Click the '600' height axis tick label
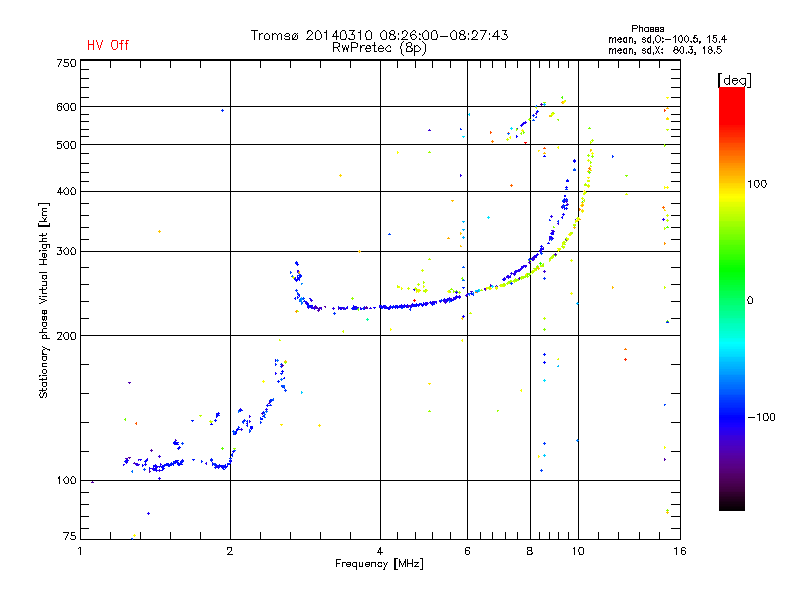The height and width of the screenshot is (600, 800). [x=66, y=107]
